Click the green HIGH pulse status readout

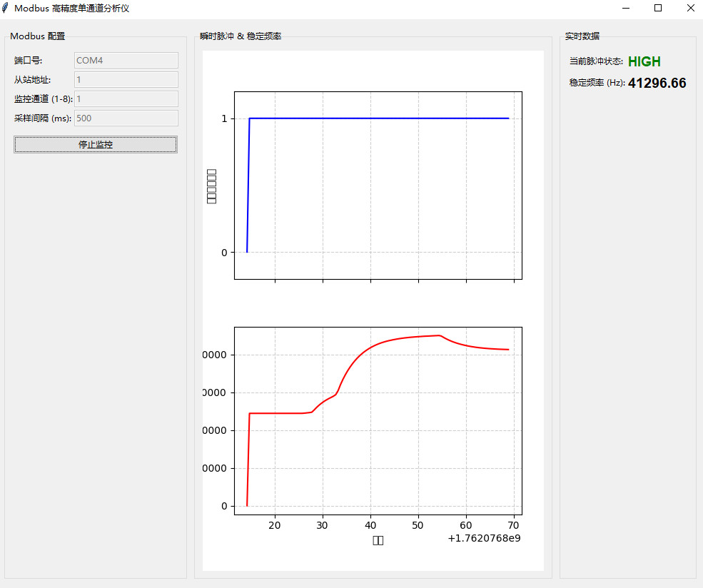(x=644, y=62)
